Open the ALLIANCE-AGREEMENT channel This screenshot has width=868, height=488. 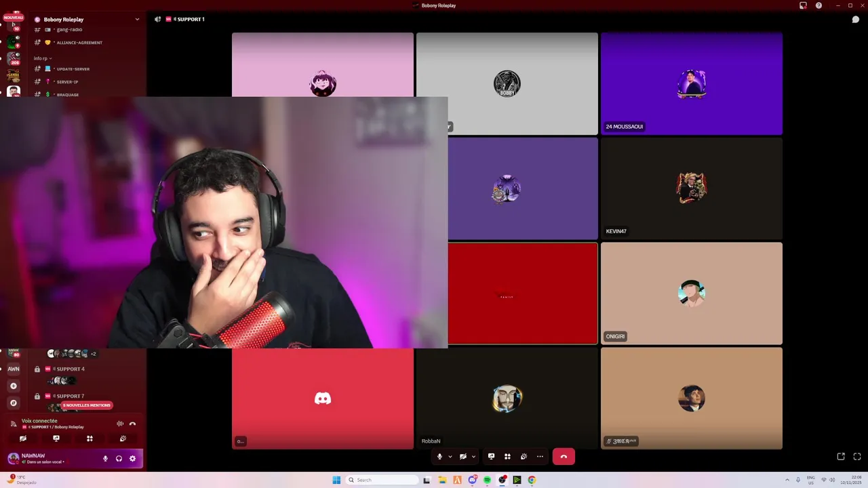point(79,43)
